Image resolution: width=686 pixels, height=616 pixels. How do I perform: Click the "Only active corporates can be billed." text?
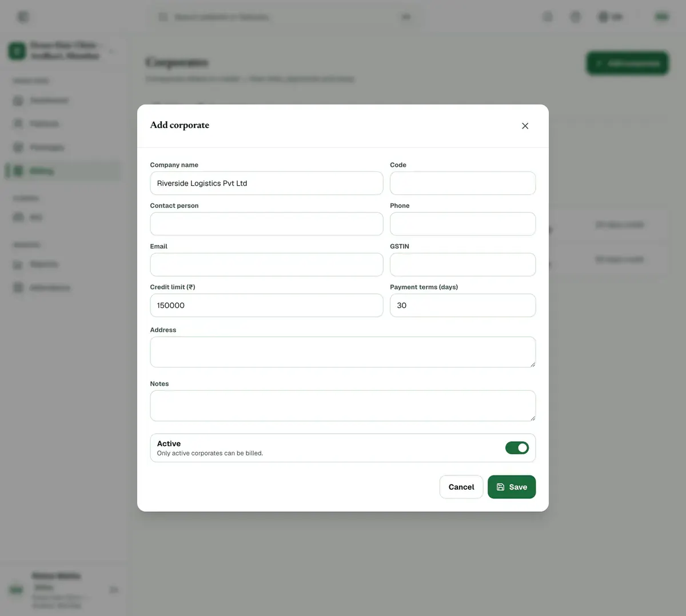(x=210, y=453)
